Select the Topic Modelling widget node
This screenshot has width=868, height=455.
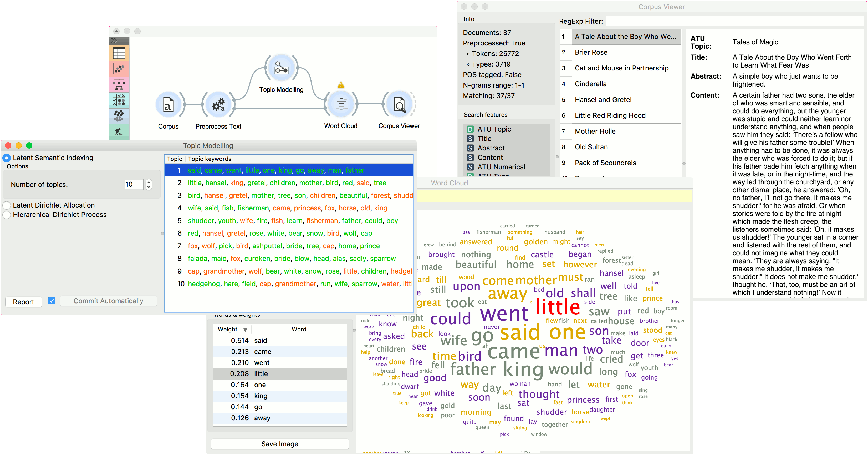(281, 68)
